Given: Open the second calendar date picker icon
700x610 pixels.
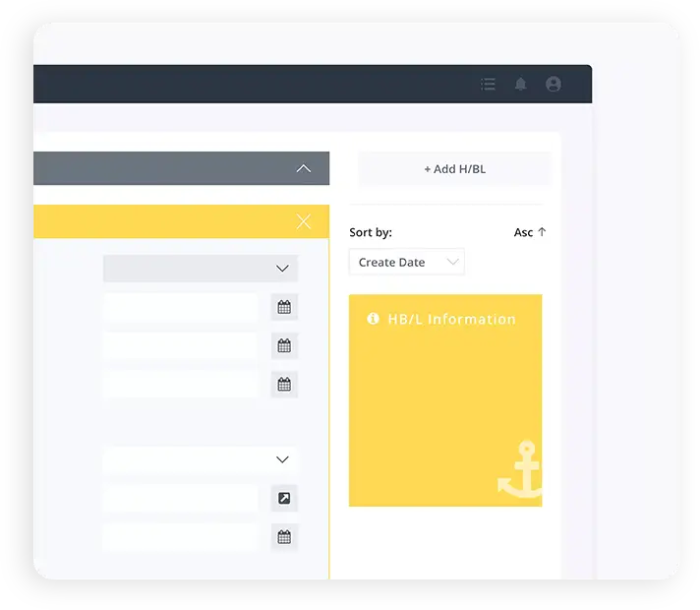Looking at the screenshot, I should (284, 345).
